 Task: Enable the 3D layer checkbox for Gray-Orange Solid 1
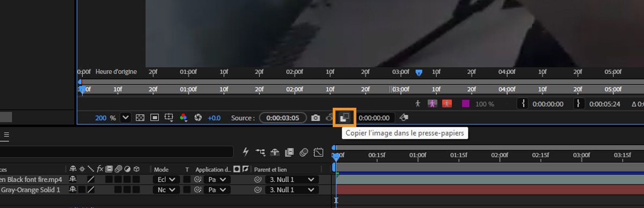point(136,190)
